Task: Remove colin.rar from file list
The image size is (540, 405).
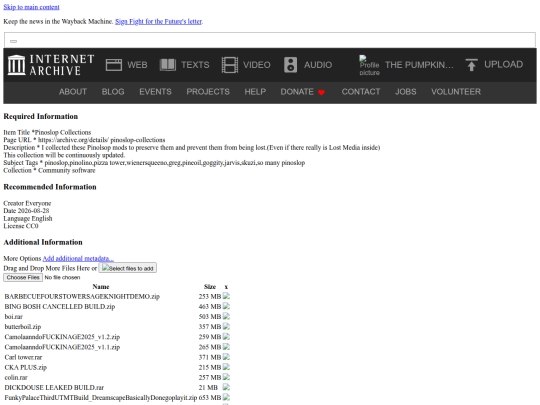Action: (x=226, y=377)
